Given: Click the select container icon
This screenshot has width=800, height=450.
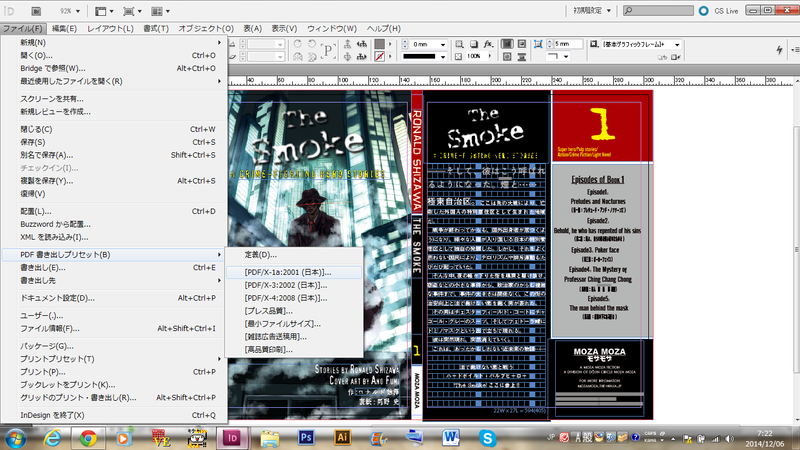Looking at the screenshot, I should [x=348, y=44].
